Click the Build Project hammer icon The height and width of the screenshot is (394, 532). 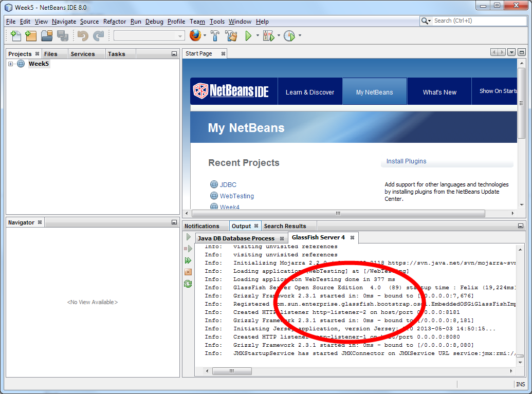point(215,36)
